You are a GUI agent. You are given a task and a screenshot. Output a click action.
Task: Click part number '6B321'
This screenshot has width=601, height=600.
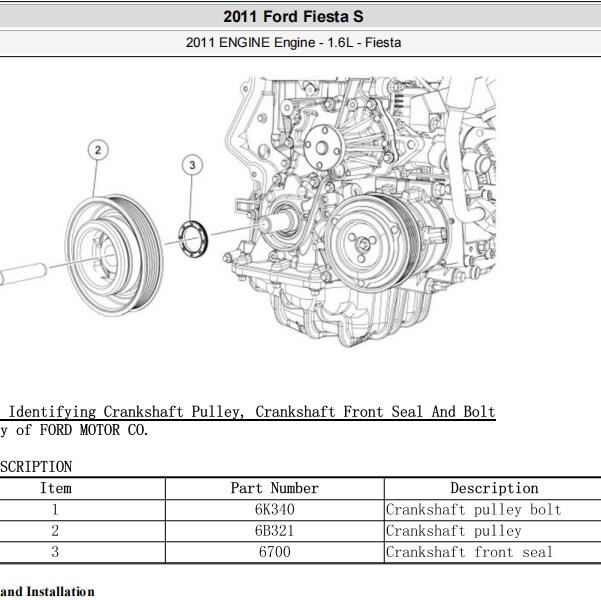pyautogui.click(x=274, y=531)
